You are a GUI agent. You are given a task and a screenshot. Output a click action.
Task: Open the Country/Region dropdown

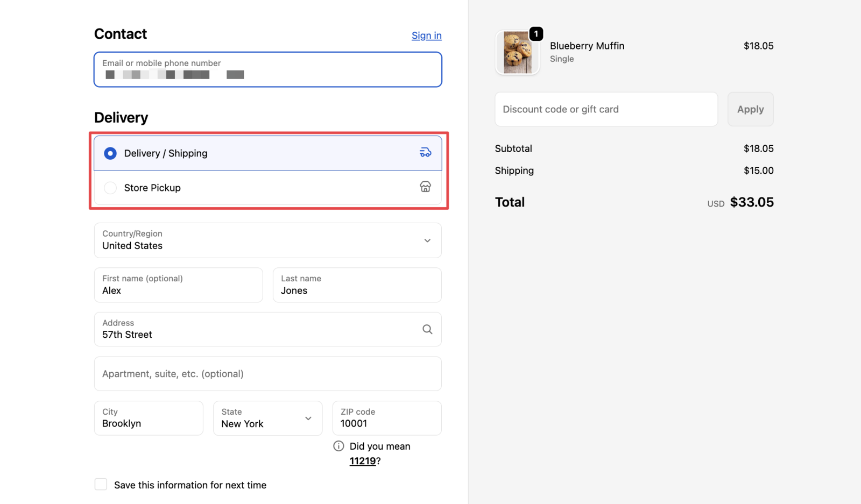(268, 240)
